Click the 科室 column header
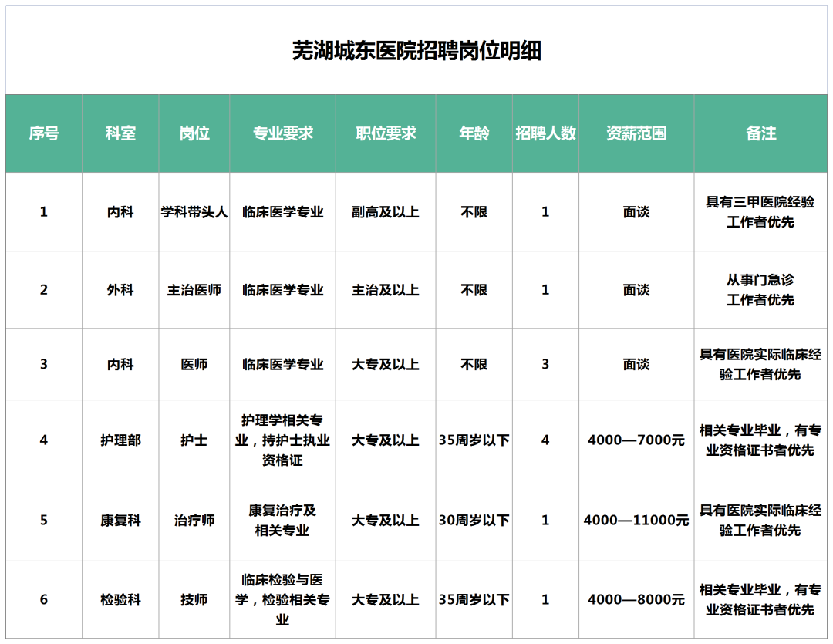Viewport: 833px width, 644px height. (x=120, y=133)
